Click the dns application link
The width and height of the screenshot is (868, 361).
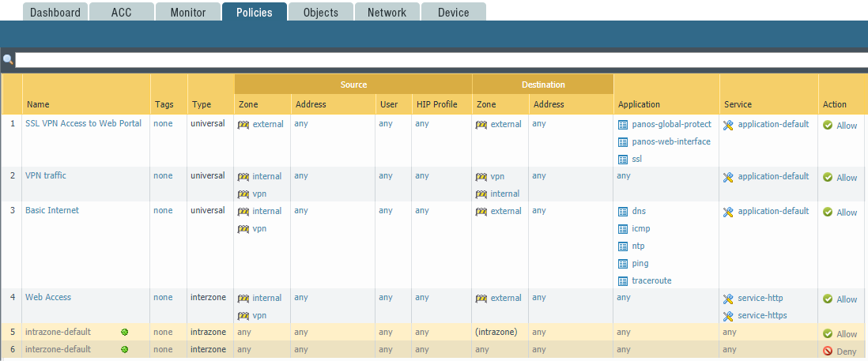[x=638, y=211]
